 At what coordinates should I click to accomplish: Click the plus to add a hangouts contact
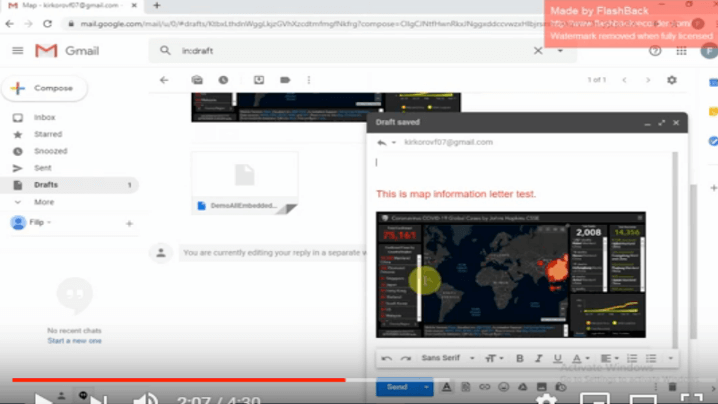[129, 224]
